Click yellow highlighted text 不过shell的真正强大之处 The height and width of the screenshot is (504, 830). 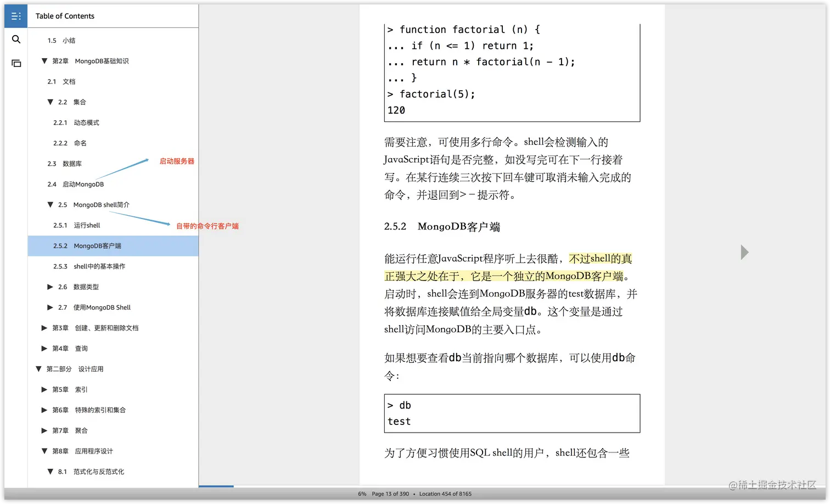pyautogui.click(x=508, y=267)
